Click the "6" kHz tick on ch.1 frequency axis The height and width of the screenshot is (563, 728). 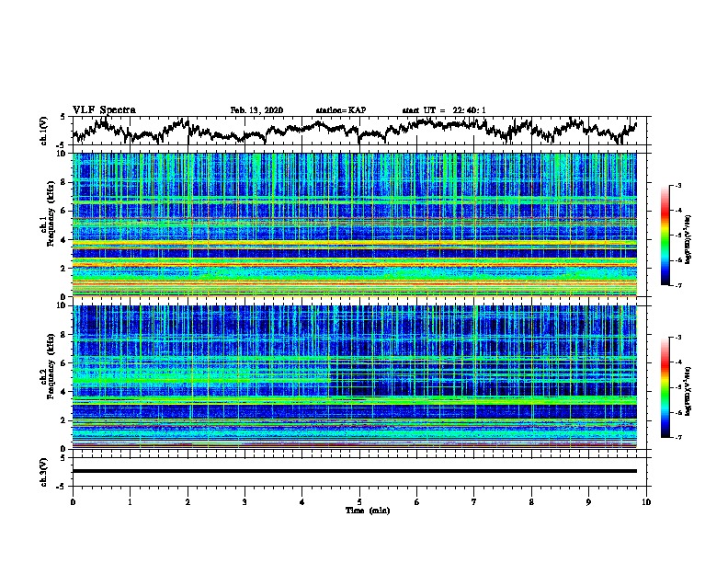pos(63,211)
